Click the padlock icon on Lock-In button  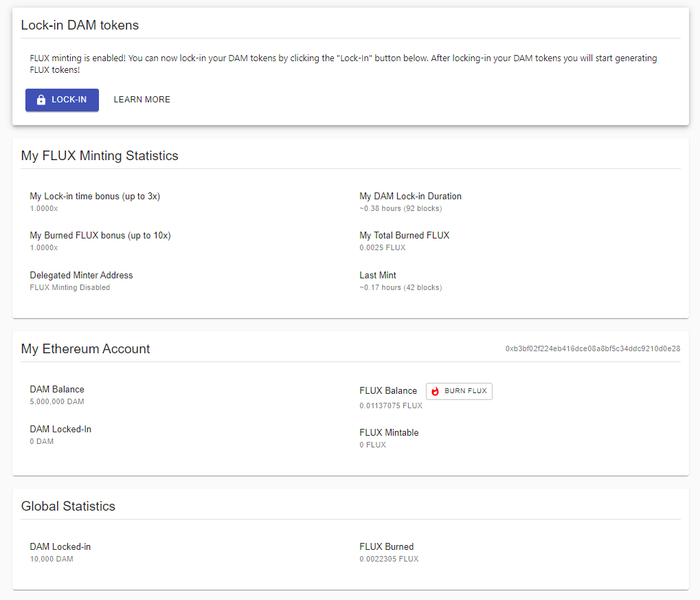41,100
